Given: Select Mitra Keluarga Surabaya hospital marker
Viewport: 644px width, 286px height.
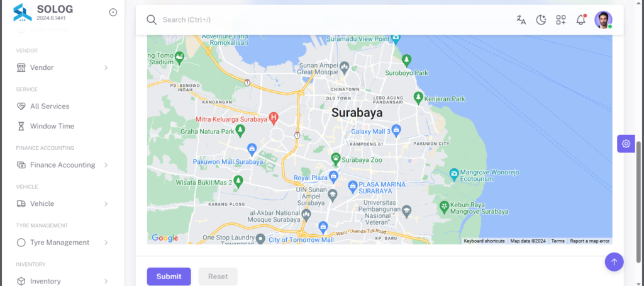Looking at the screenshot, I should click(274, 118).
